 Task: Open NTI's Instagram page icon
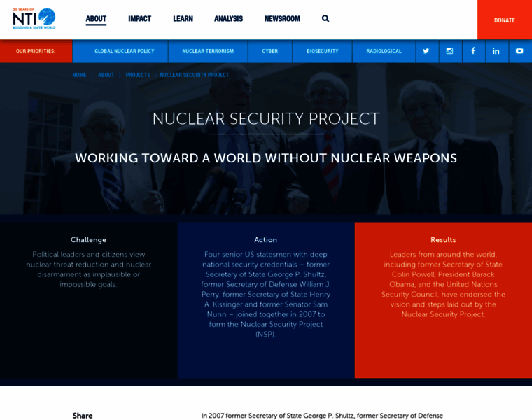450,51
